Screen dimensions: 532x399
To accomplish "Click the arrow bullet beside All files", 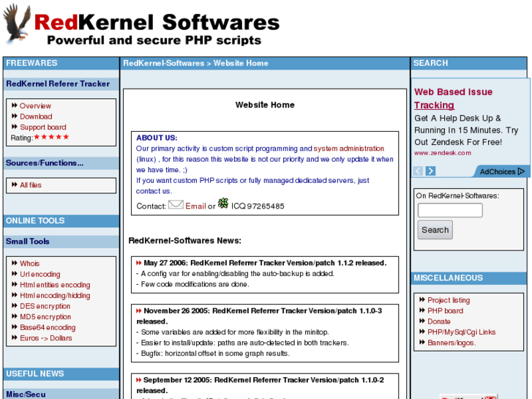I will click(x=14, y=184).
